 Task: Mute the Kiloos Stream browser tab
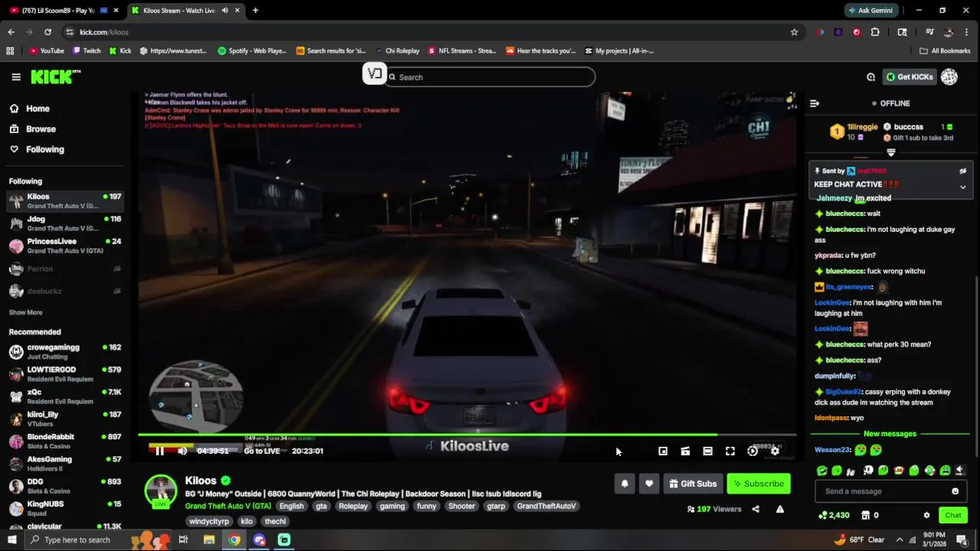225,11
